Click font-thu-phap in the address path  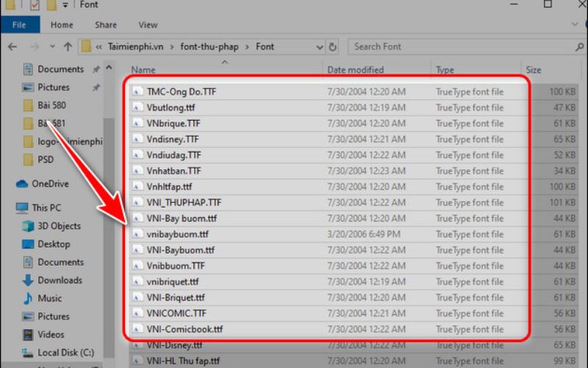(209, 46)
